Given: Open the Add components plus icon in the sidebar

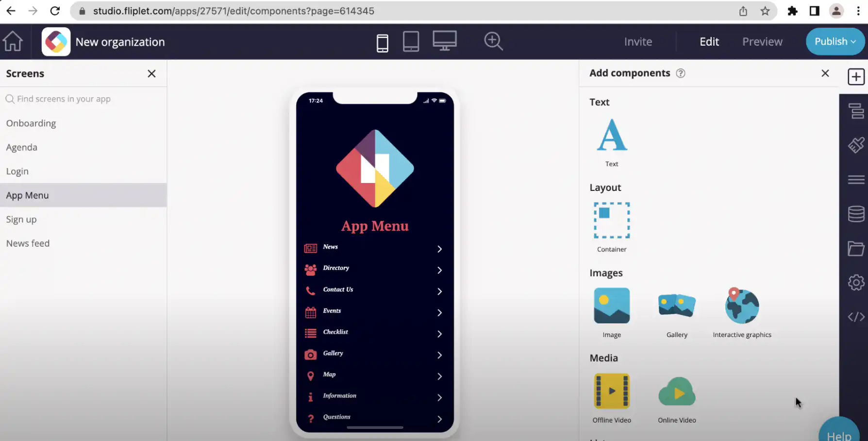Looking at the screenshot, I should pos(856,77).
